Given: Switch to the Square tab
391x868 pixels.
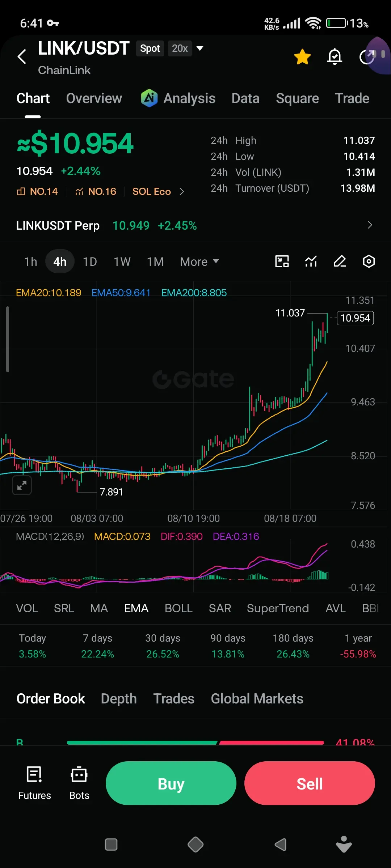Looking at the screenshot, I should click(297, 98).
